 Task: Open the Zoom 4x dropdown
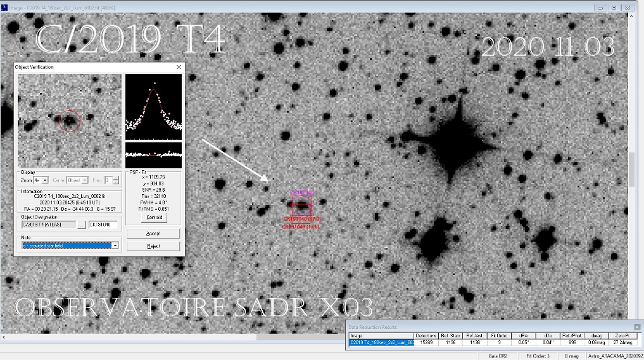point(45,180)
